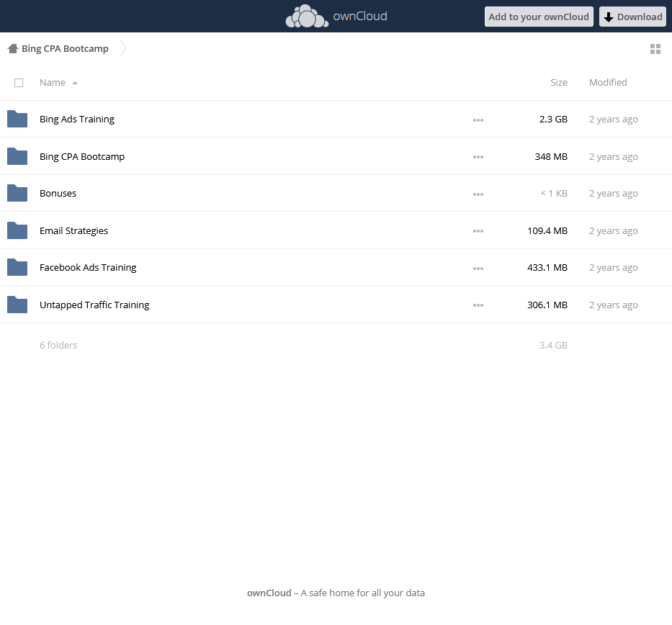This screenshot has width=672, height=625.
Task: Click Bing CPA Bootcamp breadcrumb link
Action: pyautogui.click(x=65, y=48)
